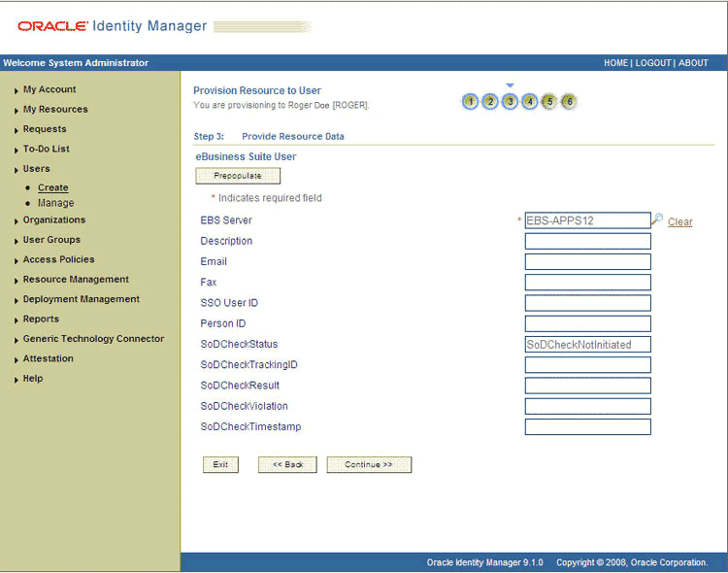Select step 6 circle in wizard progress
728x573 pixels.
coord(570,101)
